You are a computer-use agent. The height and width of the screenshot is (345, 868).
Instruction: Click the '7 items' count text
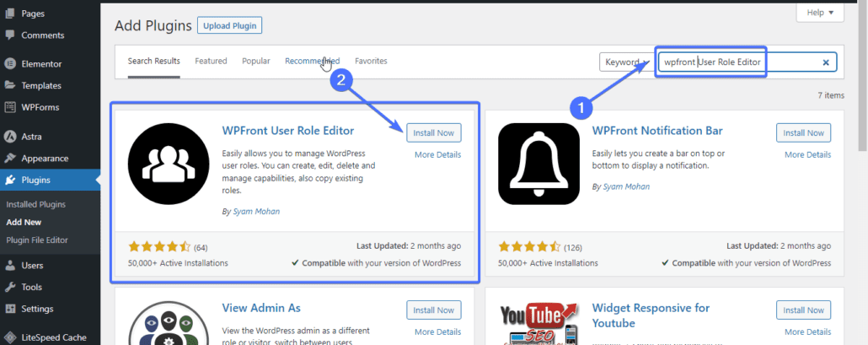coord(831,95)
